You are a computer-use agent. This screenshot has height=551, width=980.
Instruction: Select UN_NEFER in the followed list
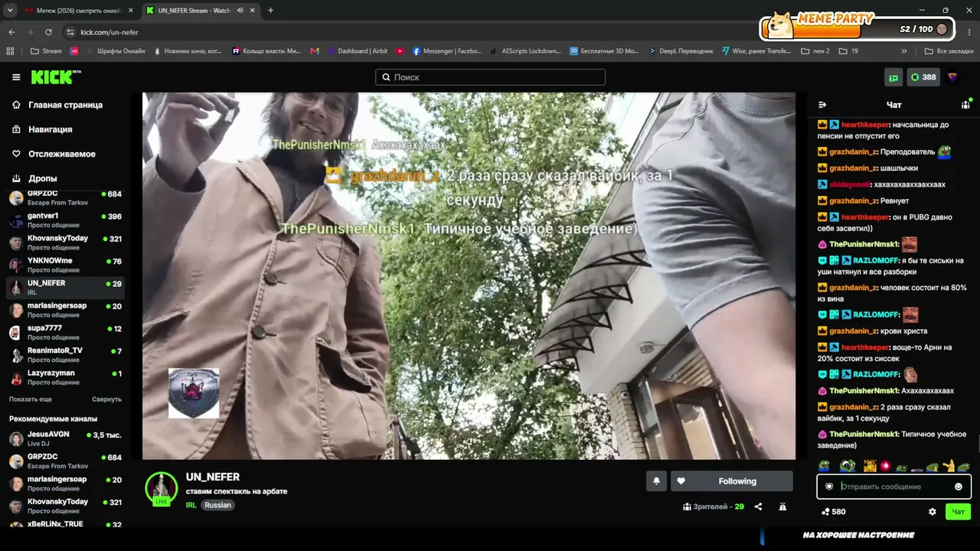point(65,287)
